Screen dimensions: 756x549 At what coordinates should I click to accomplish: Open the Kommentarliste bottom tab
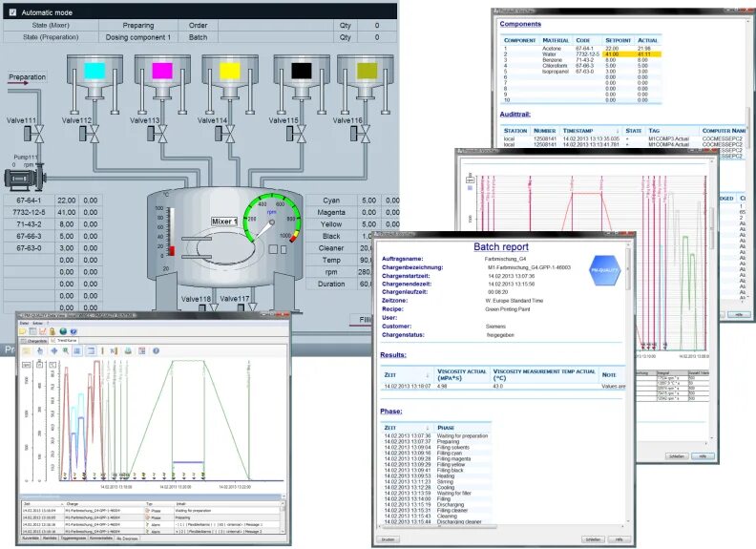tap(101, 538)
